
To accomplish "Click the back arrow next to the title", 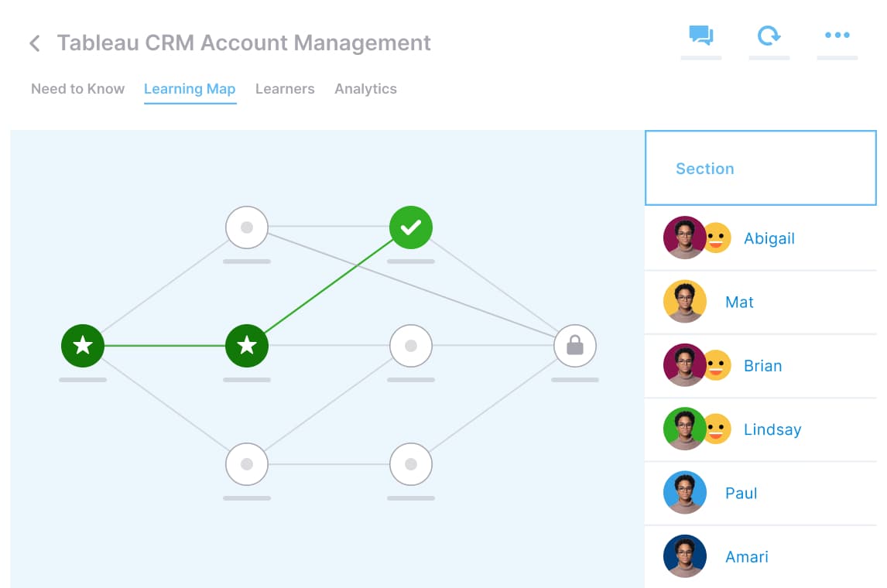I will (x=34, y=43).
